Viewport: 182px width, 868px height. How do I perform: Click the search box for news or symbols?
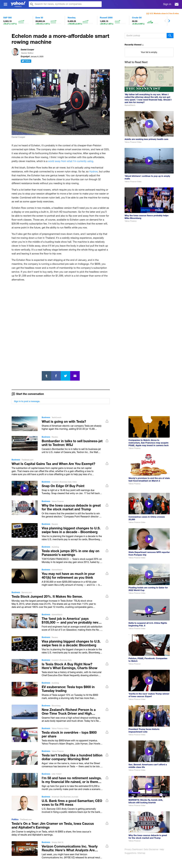65,4
